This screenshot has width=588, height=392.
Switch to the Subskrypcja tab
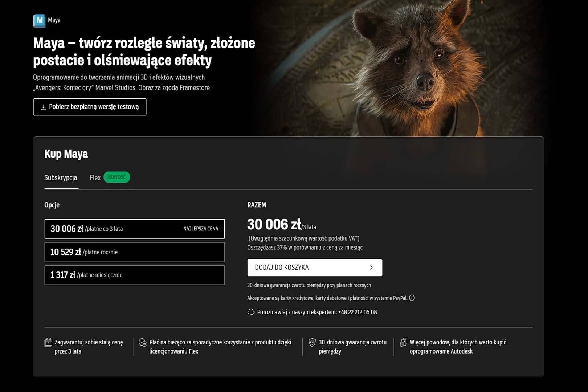tap(61, 178)
